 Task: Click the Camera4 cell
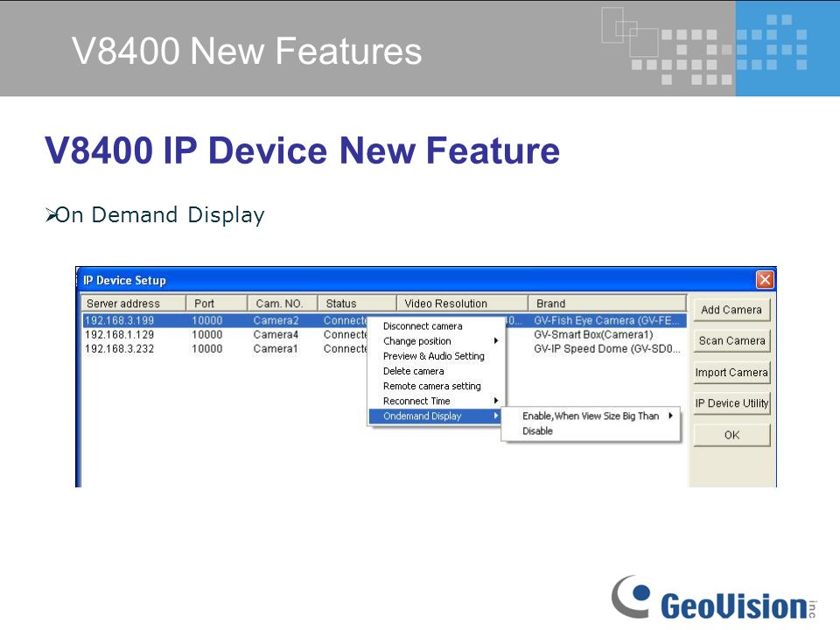(276, 335)
